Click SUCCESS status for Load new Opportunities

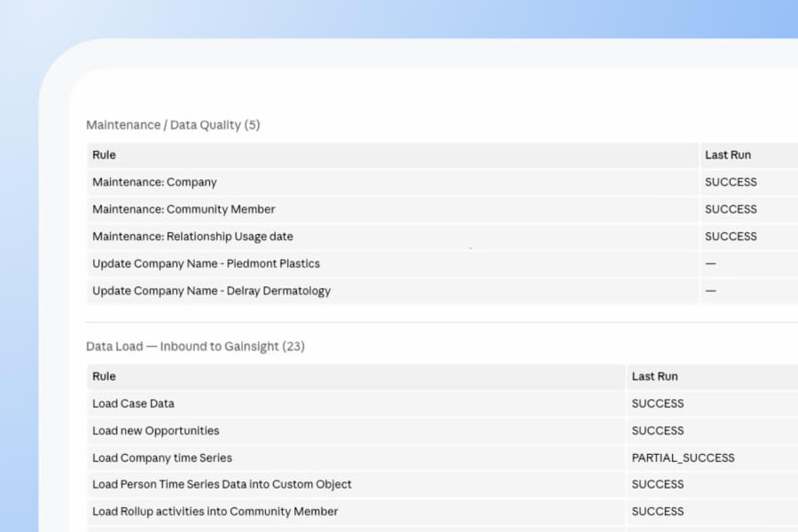[658, 431]
